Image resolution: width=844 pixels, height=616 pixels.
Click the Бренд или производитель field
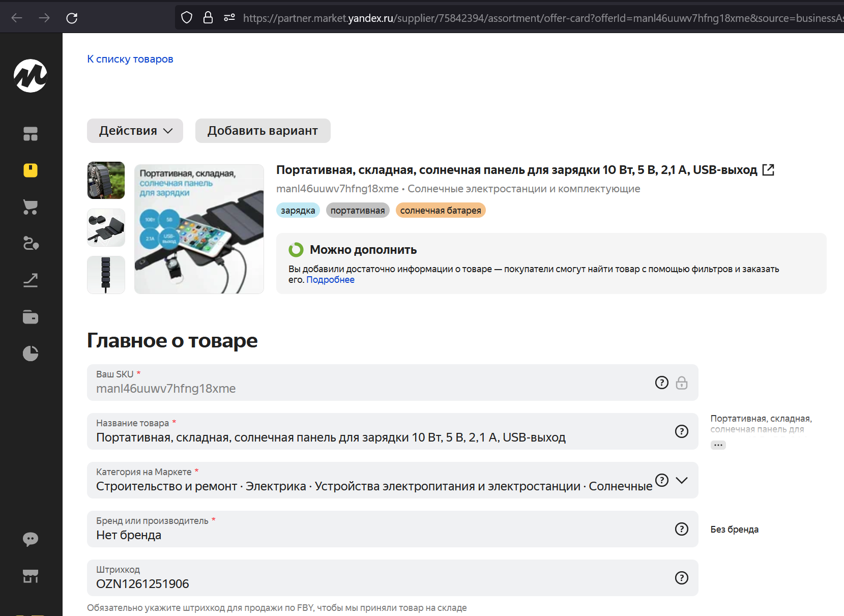point(376,535)
